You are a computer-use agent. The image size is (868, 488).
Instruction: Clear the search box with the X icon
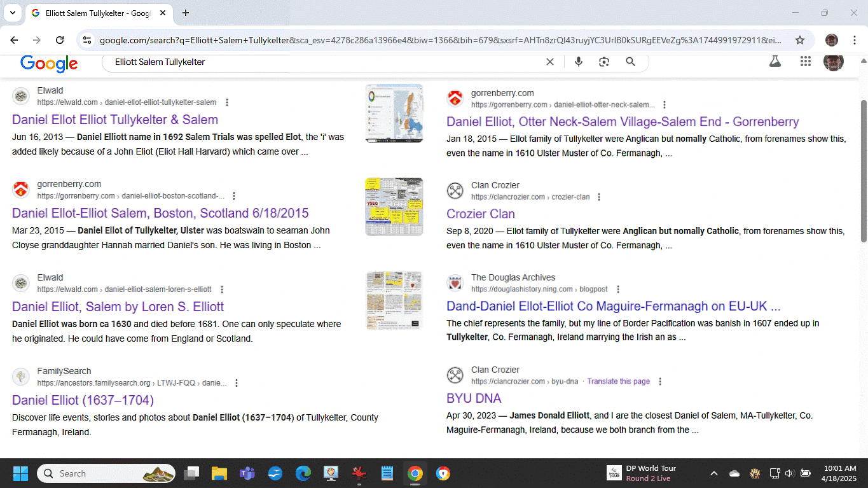coord(550,62)
